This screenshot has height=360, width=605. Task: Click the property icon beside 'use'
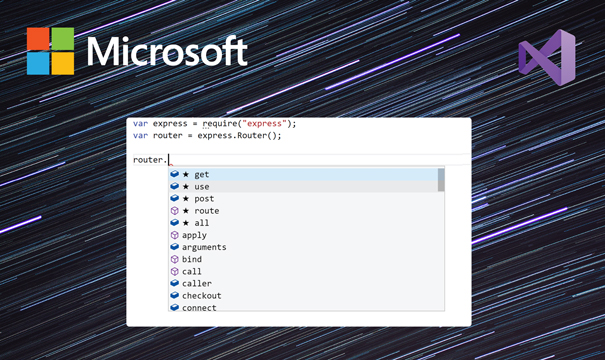point(174,186)
